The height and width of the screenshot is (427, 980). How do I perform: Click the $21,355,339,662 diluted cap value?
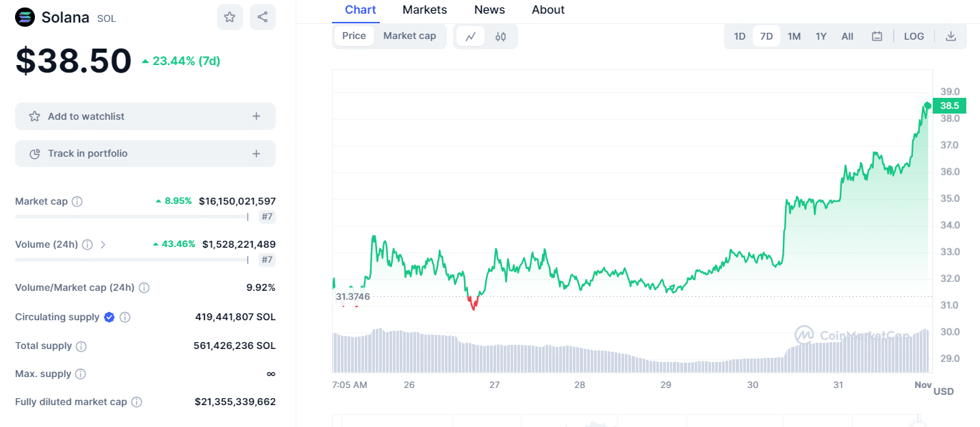(235, 402)
